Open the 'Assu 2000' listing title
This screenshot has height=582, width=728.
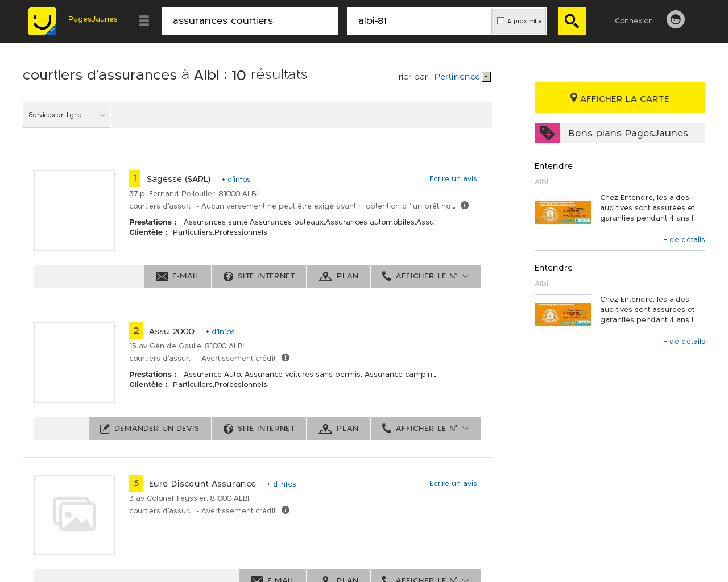pyautogui.click(x=172, y=331)
